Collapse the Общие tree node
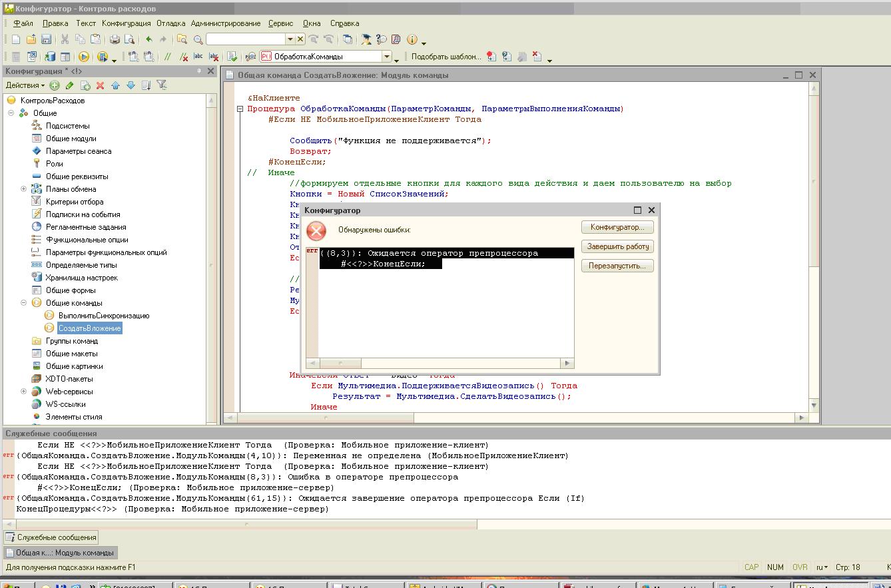 point(11,113)
